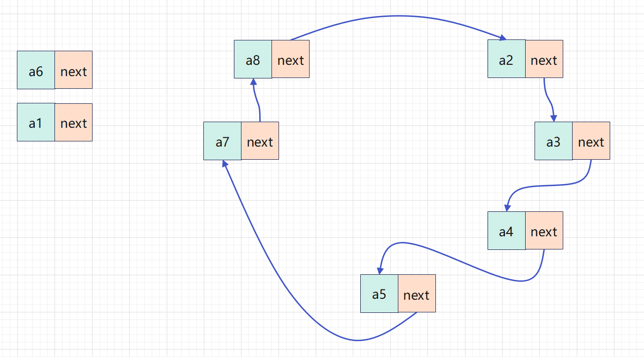Select the next cell beside a6
644x357 pixels.
coord(74,70)
